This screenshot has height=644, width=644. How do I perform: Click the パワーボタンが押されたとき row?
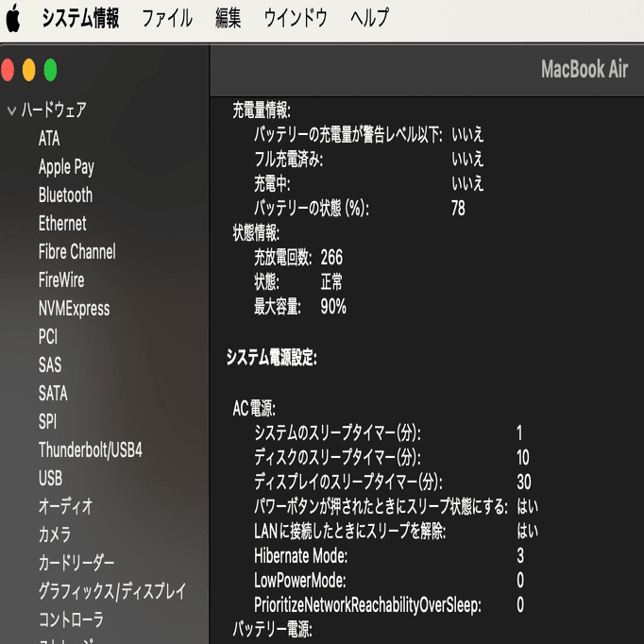[396, 506]
